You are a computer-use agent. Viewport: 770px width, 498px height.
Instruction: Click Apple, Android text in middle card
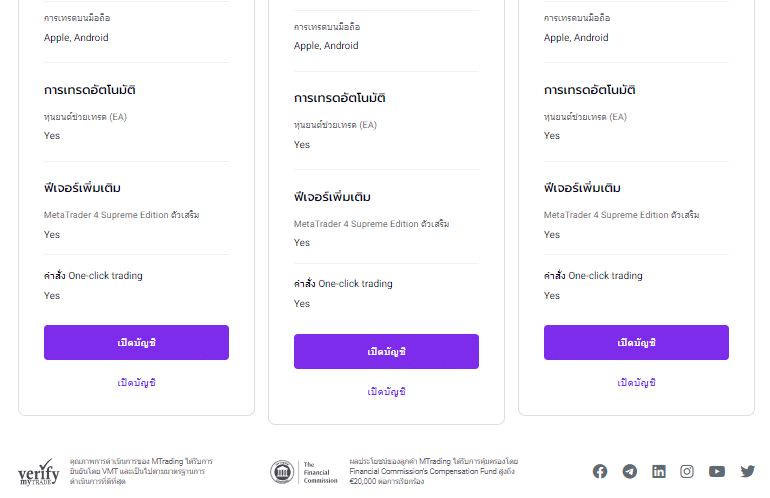326,46
